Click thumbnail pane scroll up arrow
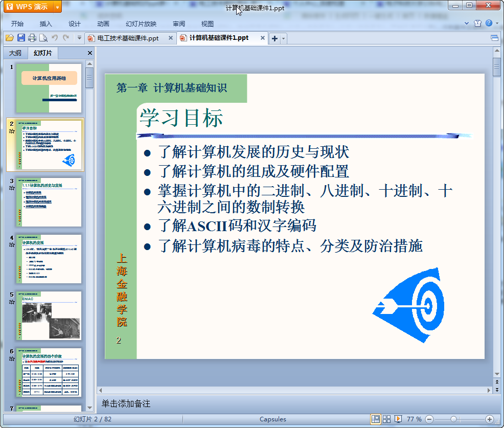The width and height of the screenshot is (504, 428). click(x=89, y=63)
